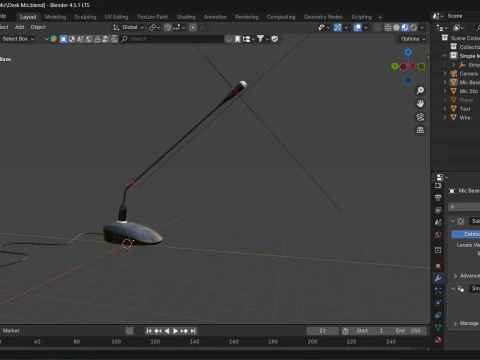Expand the Mic Stic item in outliner

[445, 91]
